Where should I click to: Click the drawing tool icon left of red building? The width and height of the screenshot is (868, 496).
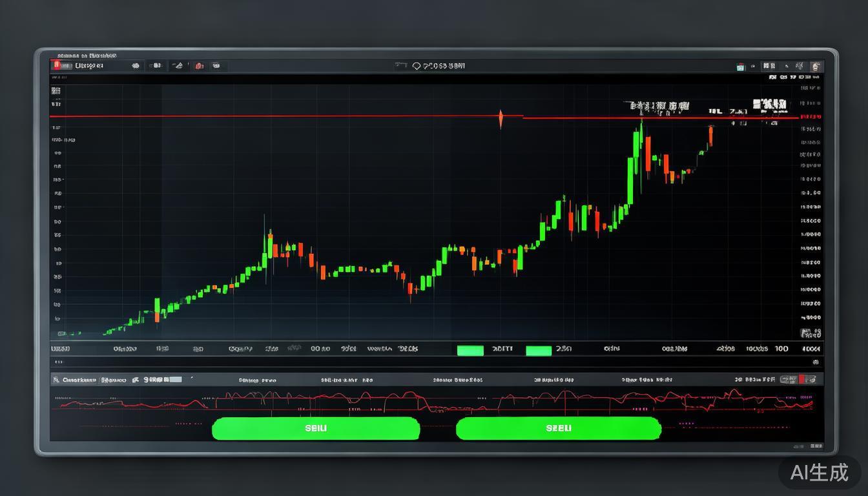[x=176, y=65]
